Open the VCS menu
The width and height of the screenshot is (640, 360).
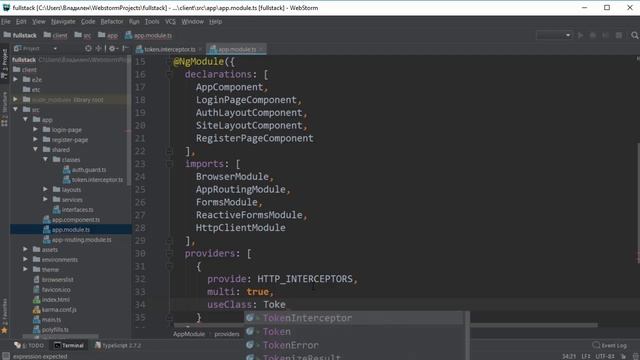170,22
